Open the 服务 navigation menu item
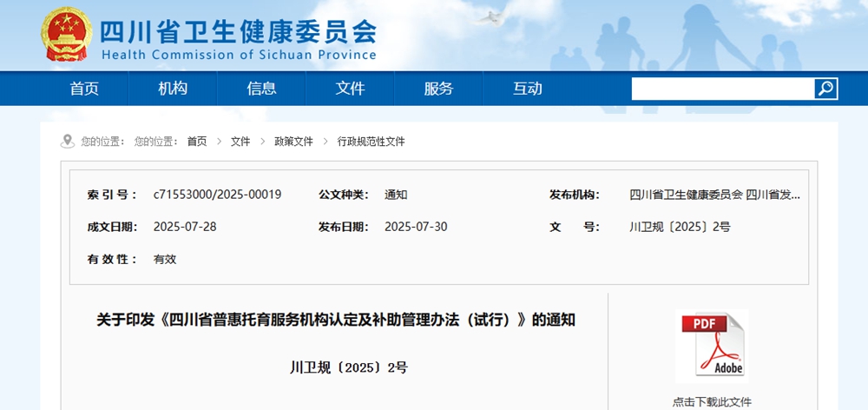This screenshot has height=410, width=868. point(438,89)
